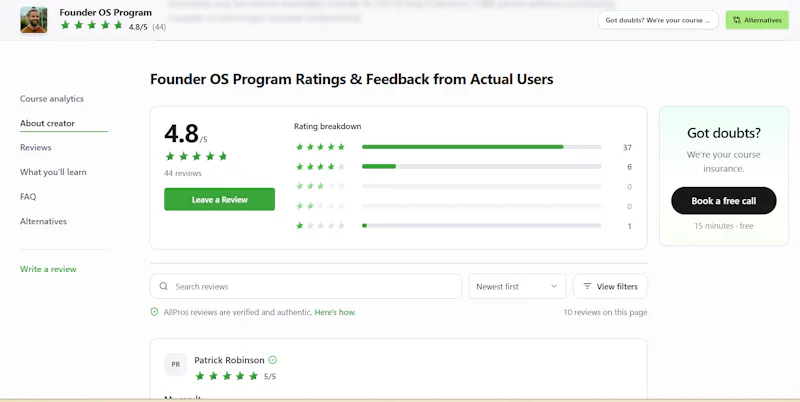Click the '44 reviews' text under rating

click(x=183, y=173)
